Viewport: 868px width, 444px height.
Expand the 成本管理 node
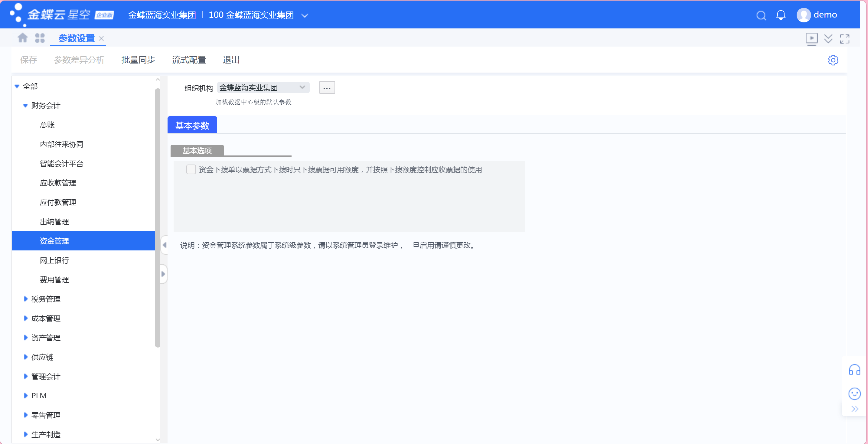point(26,318)
